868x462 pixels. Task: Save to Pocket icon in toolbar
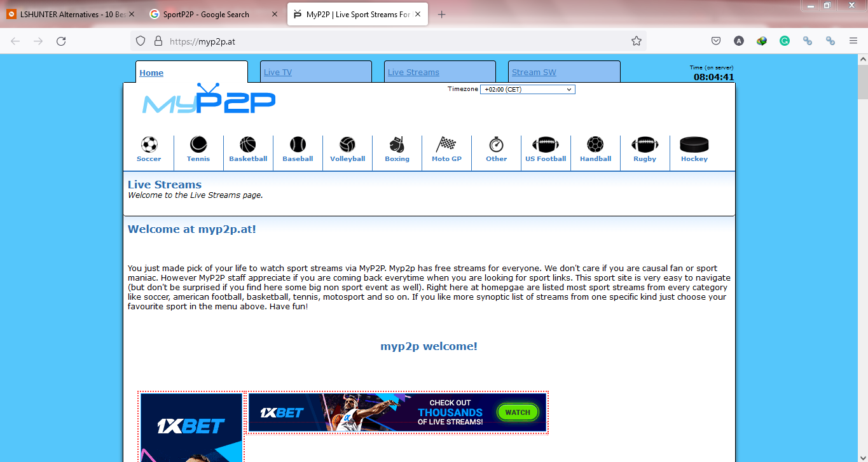(716, 41)
